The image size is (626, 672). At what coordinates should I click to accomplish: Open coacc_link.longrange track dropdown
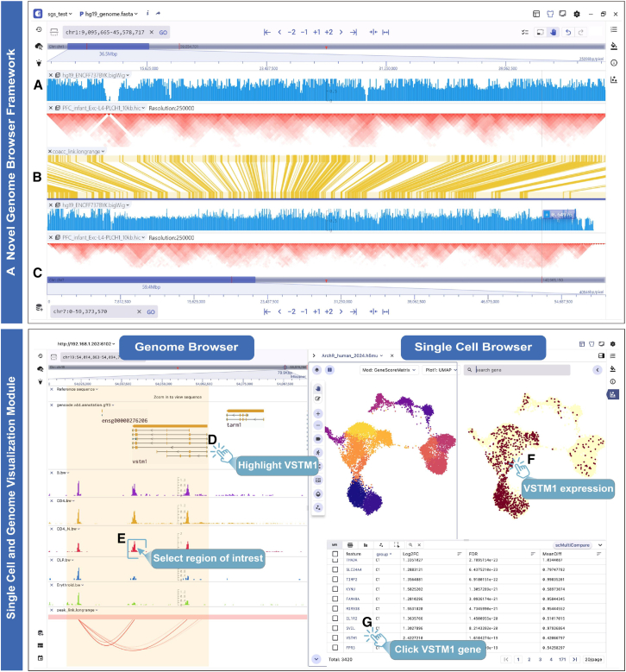point(78,151)
